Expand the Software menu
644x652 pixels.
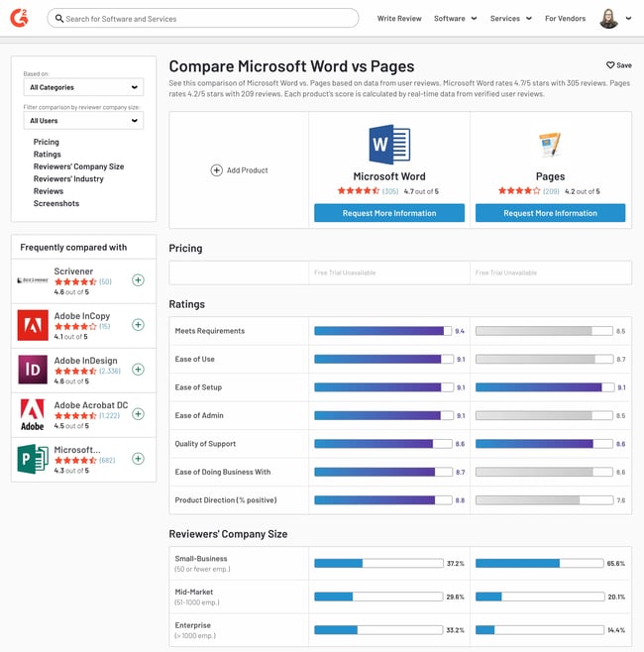point(455,18)
